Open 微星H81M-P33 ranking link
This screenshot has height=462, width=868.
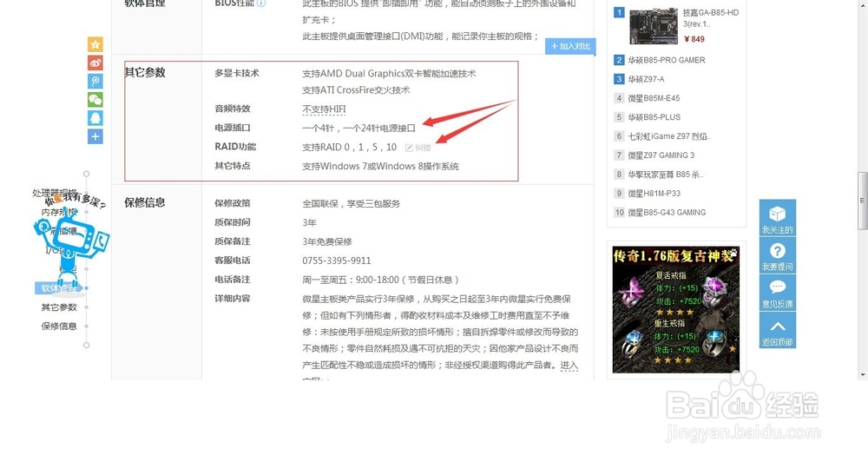[x=654, y=194]
